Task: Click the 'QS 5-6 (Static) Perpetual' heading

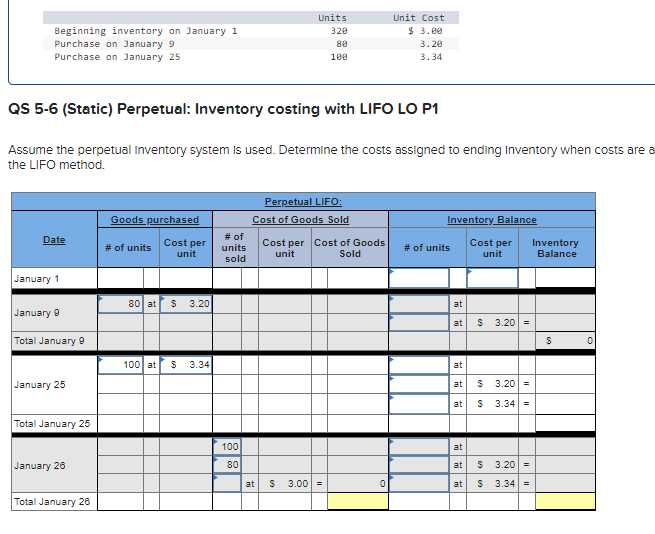Action: pos(223,109)
